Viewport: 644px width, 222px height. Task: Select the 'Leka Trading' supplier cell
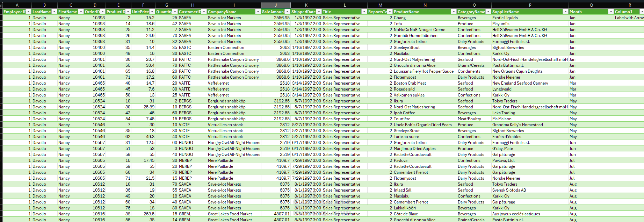[530, 113]
